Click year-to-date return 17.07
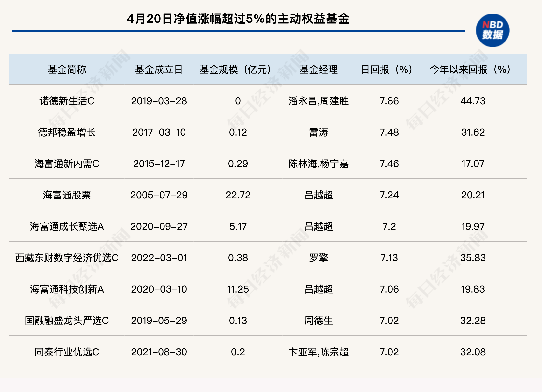542x392 pixels. click(x=473, y=164)
